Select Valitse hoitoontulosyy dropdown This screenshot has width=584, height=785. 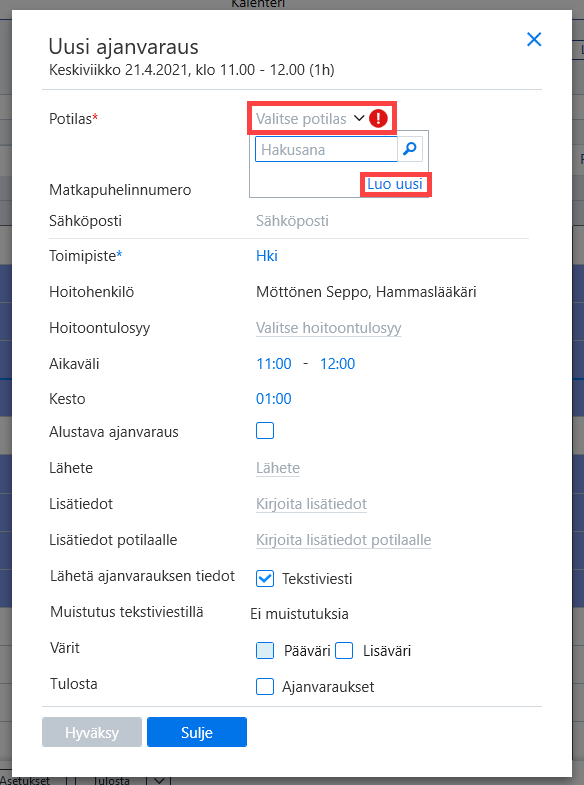point(329,328)
